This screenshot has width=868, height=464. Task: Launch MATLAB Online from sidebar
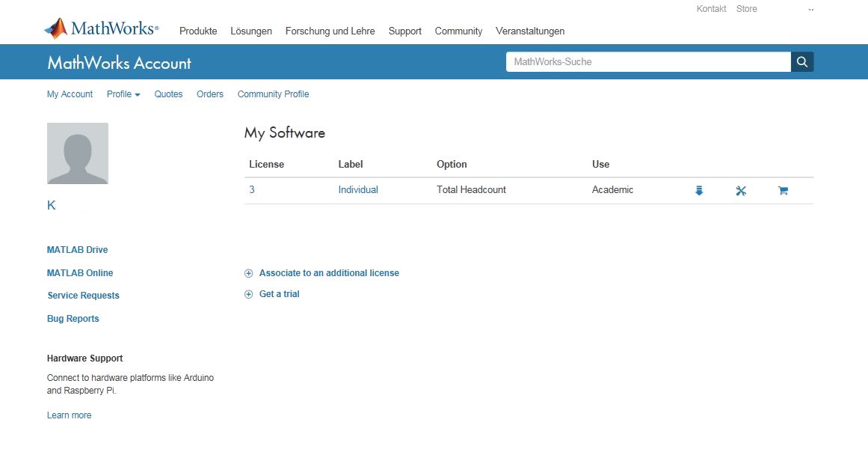(x=80, y=273)
